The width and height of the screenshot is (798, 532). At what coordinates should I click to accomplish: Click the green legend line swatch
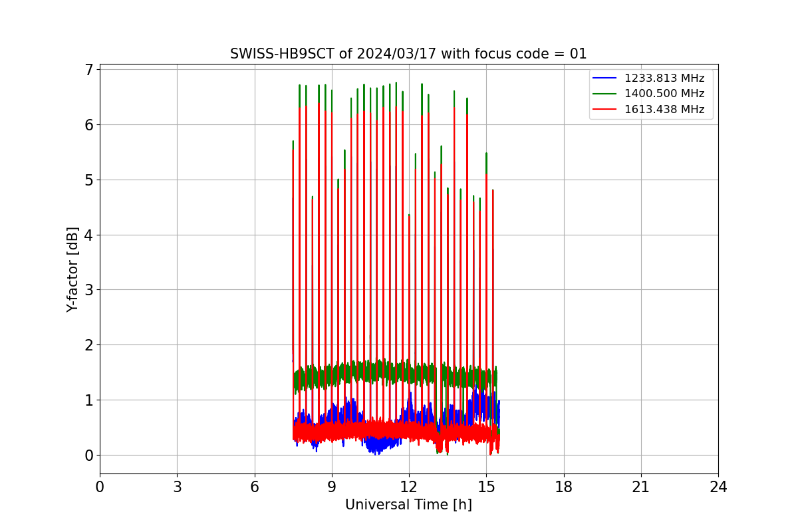coord(606,94)
